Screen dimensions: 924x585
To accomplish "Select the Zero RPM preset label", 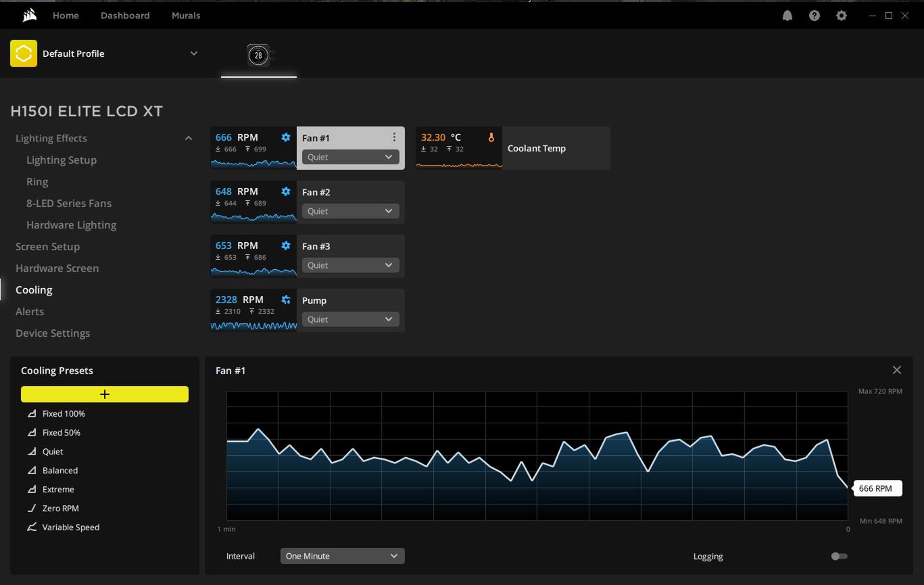I will tap(61, 508).
